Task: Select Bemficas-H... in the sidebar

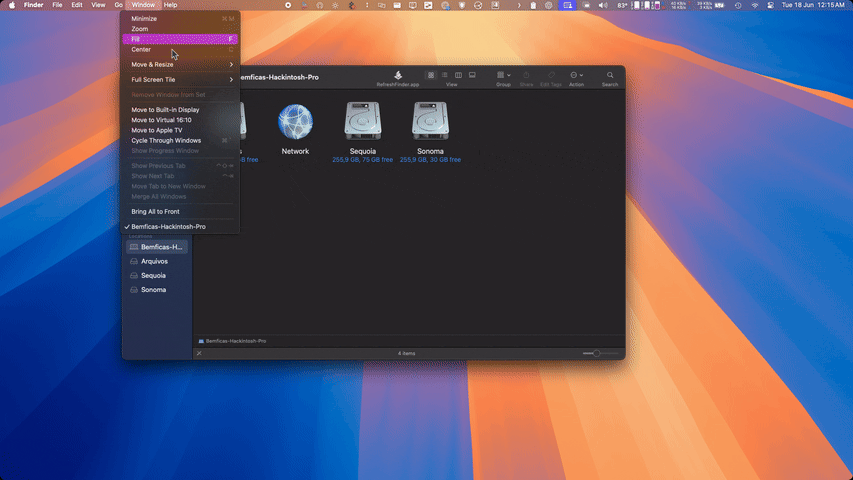Action: pyautogui.click(x=157, y=247)
